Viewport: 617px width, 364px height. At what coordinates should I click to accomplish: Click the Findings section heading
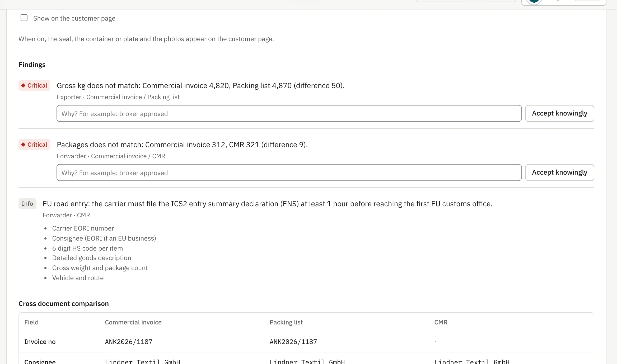pyautogui.click(x=32, y=65)
